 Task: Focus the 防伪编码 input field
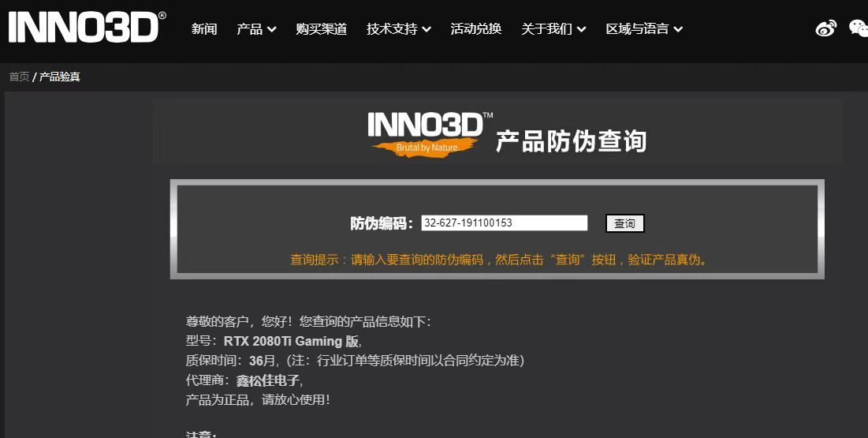tap(505, 223)
